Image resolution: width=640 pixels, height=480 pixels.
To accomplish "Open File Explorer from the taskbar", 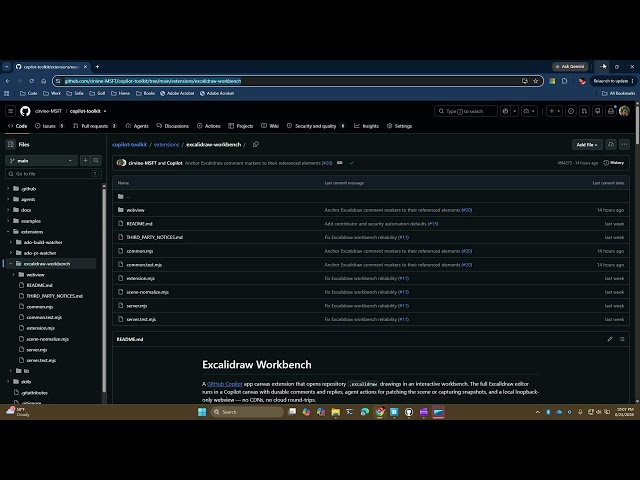I will tap(336, 412).
